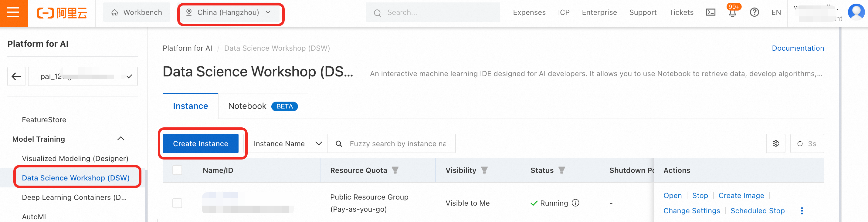Viewport: 868px width, 222px height.
Task: Collapse the Model Training sidebar section
Action: [120, 139]
